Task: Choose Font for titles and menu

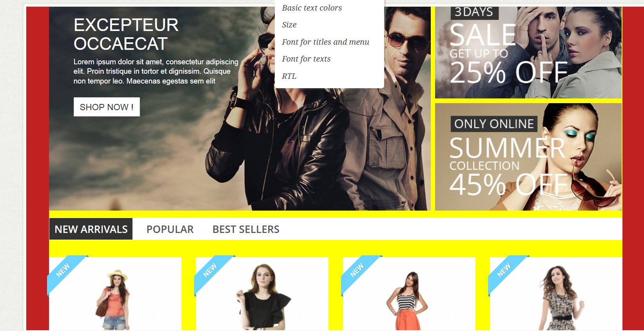Action: (x=325, y=42)
